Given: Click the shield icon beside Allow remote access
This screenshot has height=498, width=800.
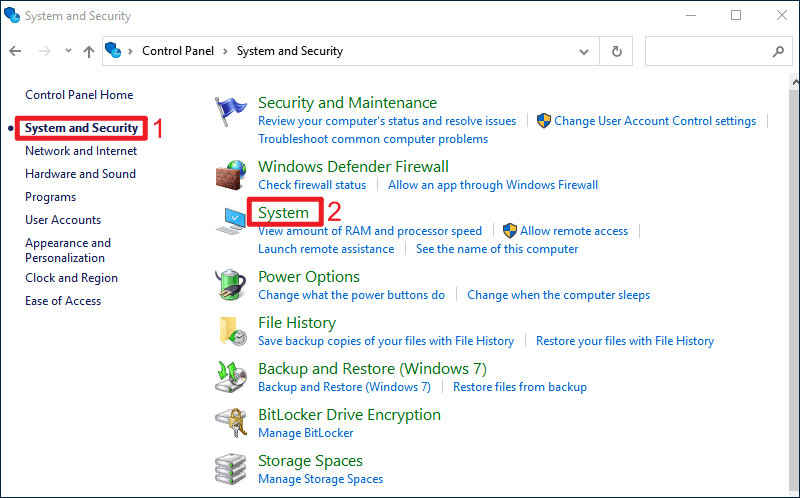Looking at the screenshot, I should coord(510,231).
